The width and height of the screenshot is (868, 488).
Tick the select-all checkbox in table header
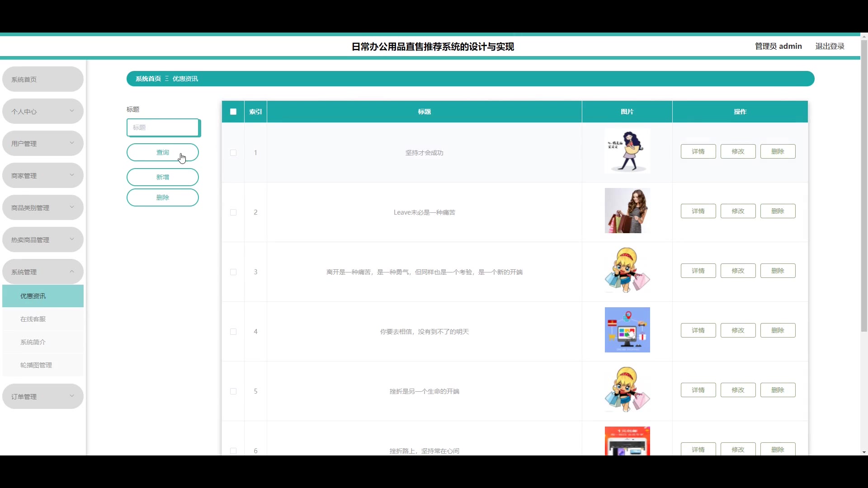233,112
